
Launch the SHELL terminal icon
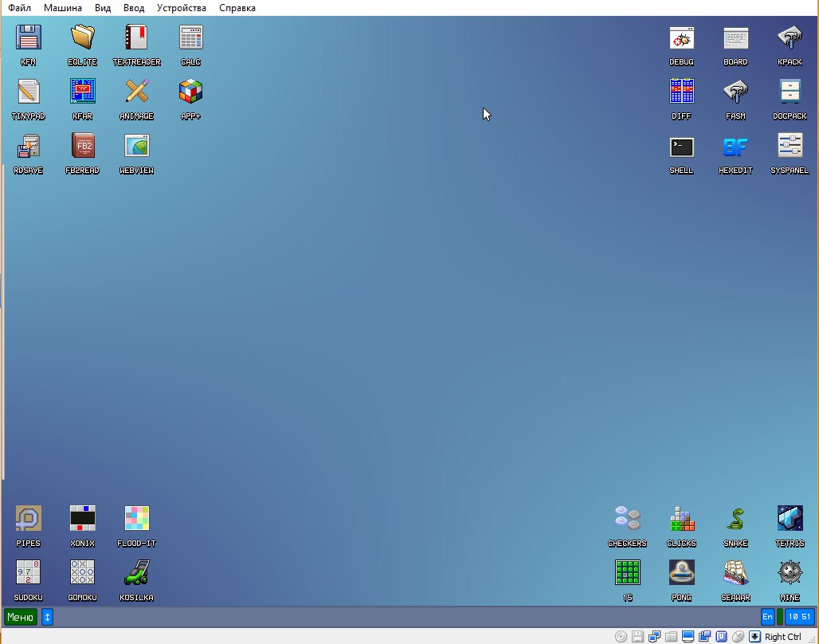[682, 147]
